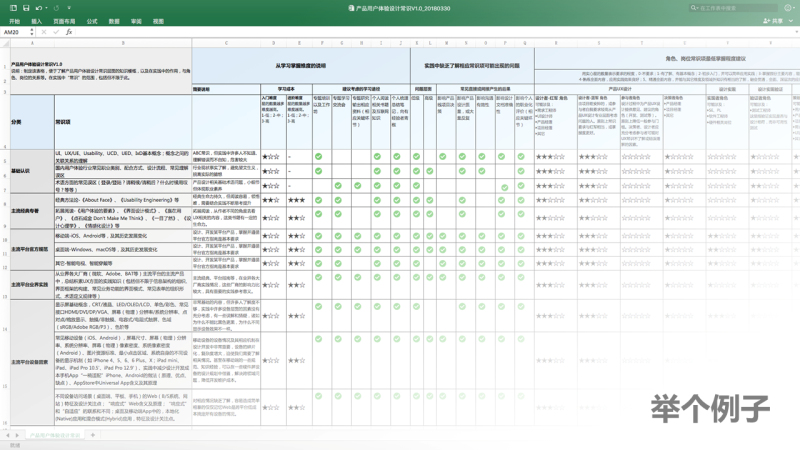Select column R header
This screenshot has height=450, width=800.
(556, 43)
